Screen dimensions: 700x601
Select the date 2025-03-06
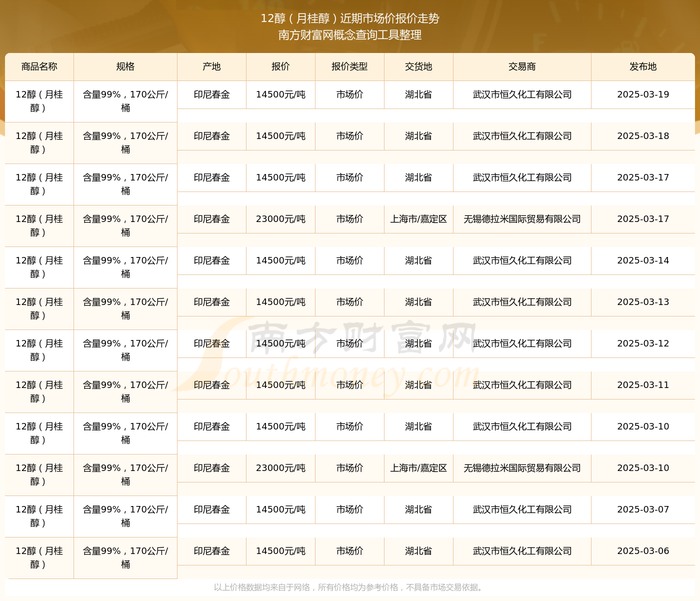pos(643,551)
